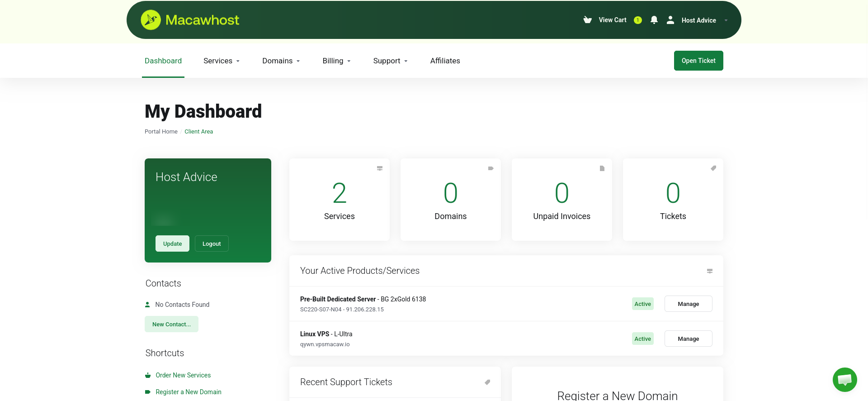Viewport: 868px width, 401px height.
Task: Click the Macawhost bird logo icon
Action: coord(151,20)
